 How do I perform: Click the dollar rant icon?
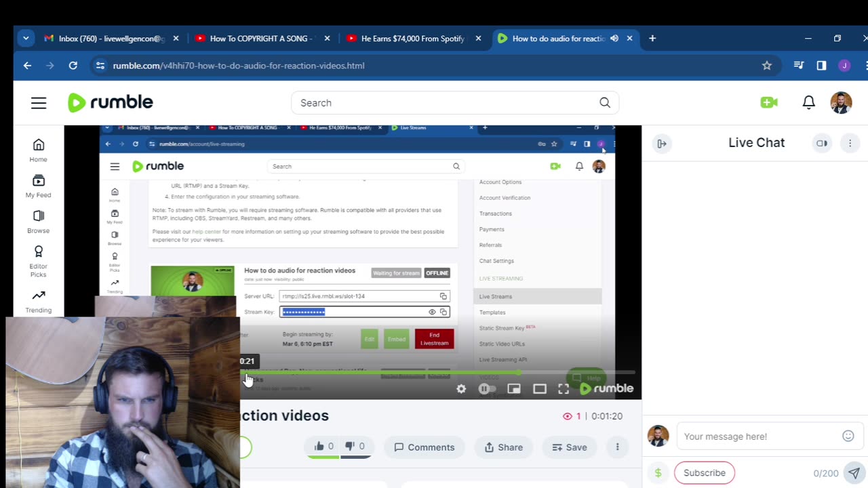tap(658, 473)
